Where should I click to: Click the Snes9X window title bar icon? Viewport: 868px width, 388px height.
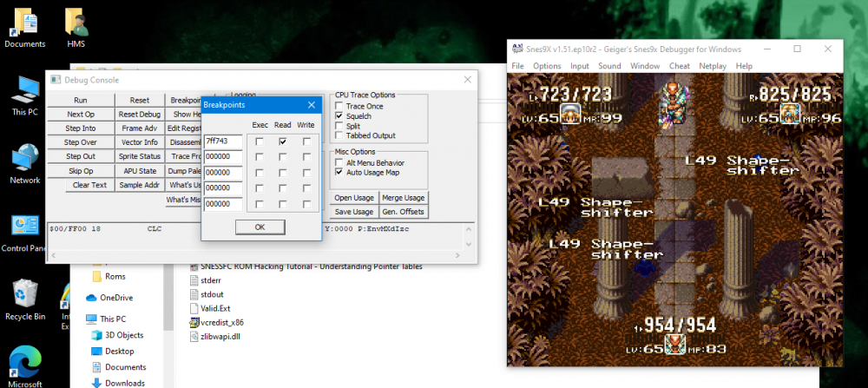(517, 49)
